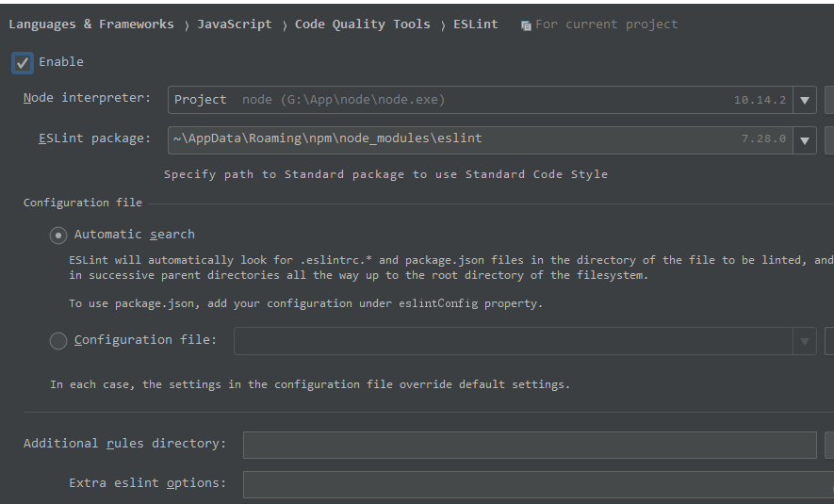Go to Languages & Frameworks breadcrumb
Screen dimensions: 834x504
click(91, 24)
